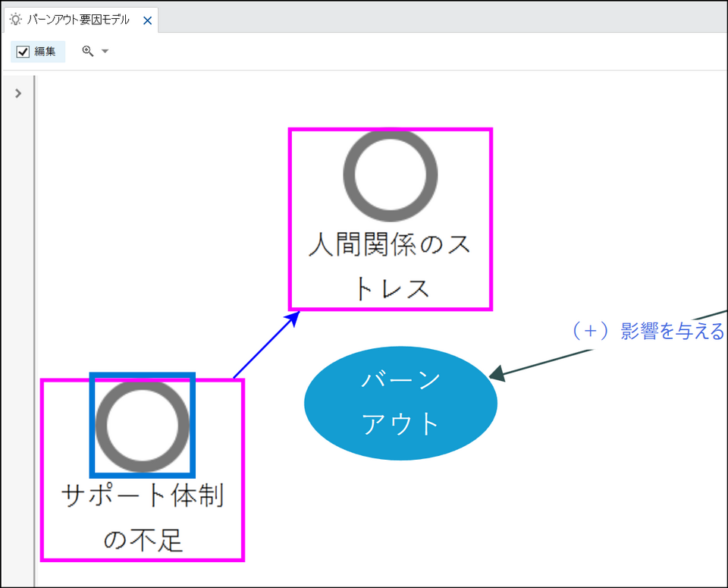This screenshot has height=588, width=728.
Task: Click the zoom magnifier icon
Action: (88, 52)
